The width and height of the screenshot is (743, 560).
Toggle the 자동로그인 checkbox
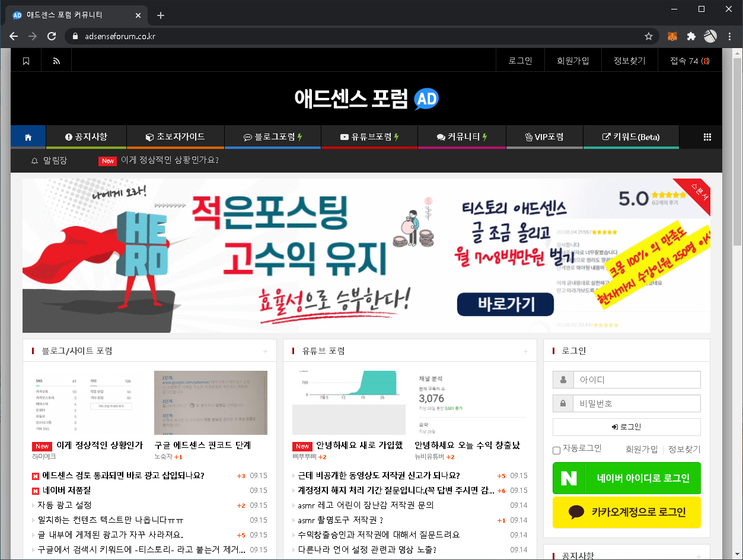(x=556, y=450)
